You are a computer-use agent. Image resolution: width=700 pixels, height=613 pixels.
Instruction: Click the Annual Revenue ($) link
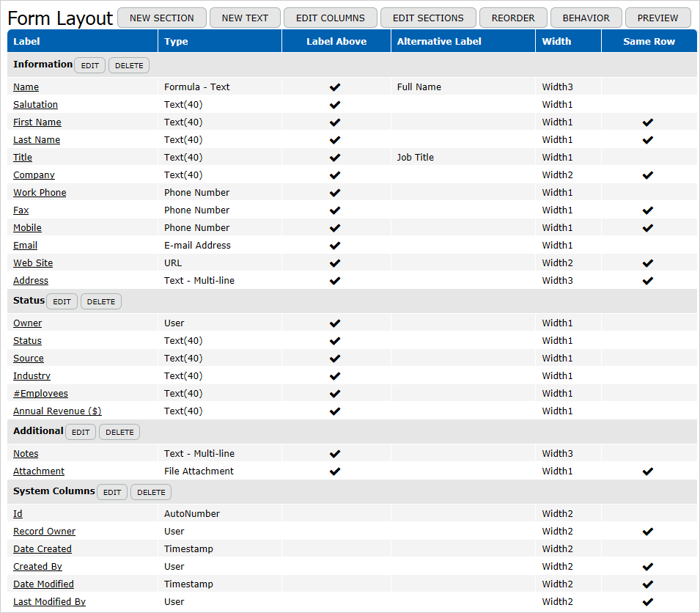[x=57, y=411]
